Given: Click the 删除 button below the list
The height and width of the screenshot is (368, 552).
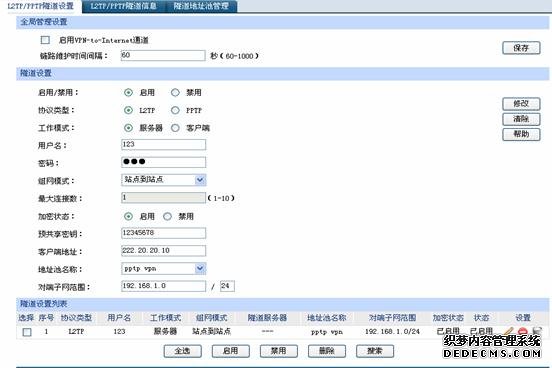Looking at the screenshot, I should [327, 351].
